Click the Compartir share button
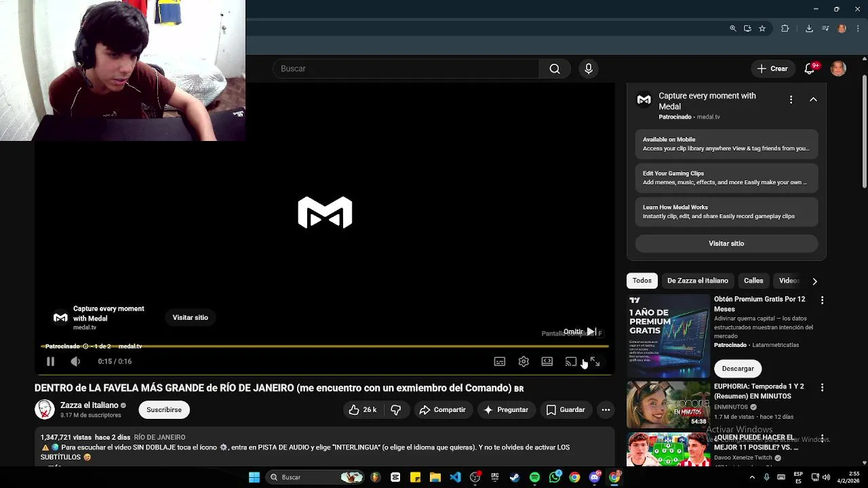868x488 pixels. (443, 409)
